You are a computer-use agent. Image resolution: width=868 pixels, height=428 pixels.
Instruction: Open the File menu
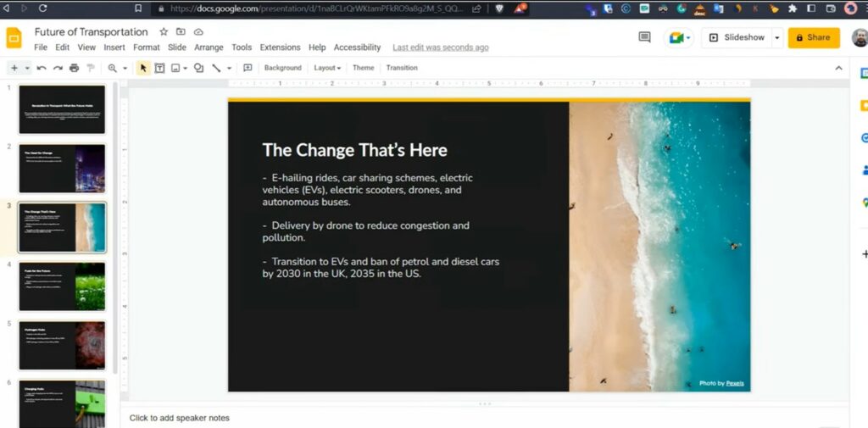coord(41,47)
